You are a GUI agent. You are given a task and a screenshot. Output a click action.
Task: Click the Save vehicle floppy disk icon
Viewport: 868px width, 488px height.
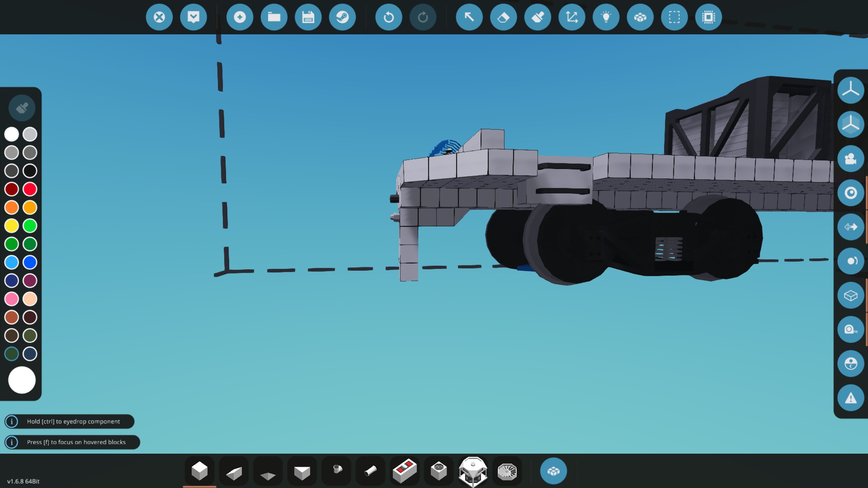click(308, 17)
